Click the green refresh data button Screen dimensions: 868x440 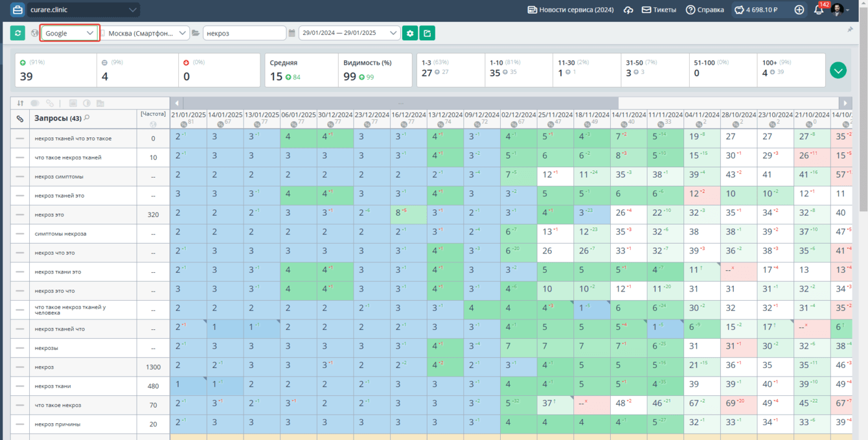[x=17, y=33]
